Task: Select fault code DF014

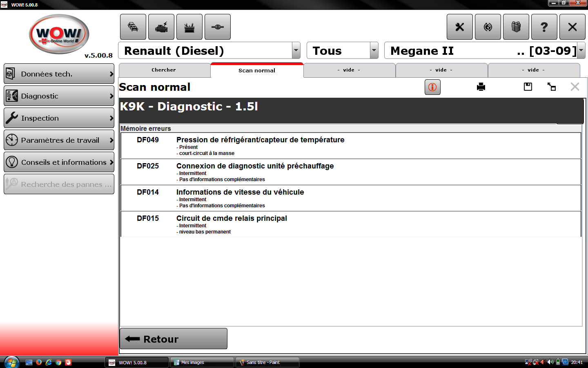Action: coord(148,192)
